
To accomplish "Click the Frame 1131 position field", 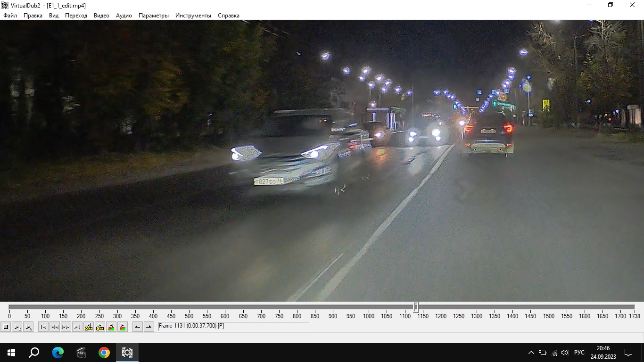I will (233, 326).
